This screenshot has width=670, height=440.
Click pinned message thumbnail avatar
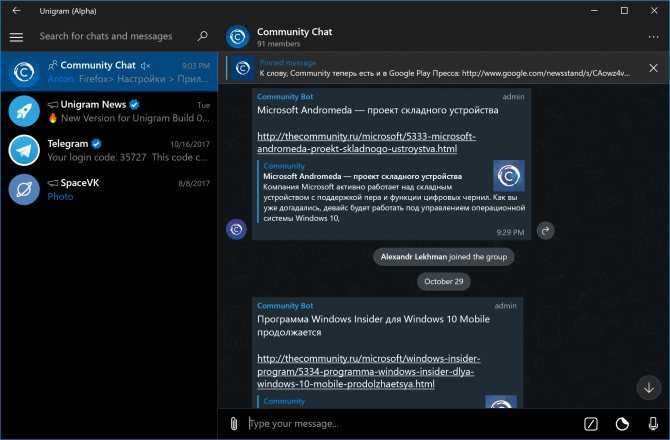(x=243, y=68)
